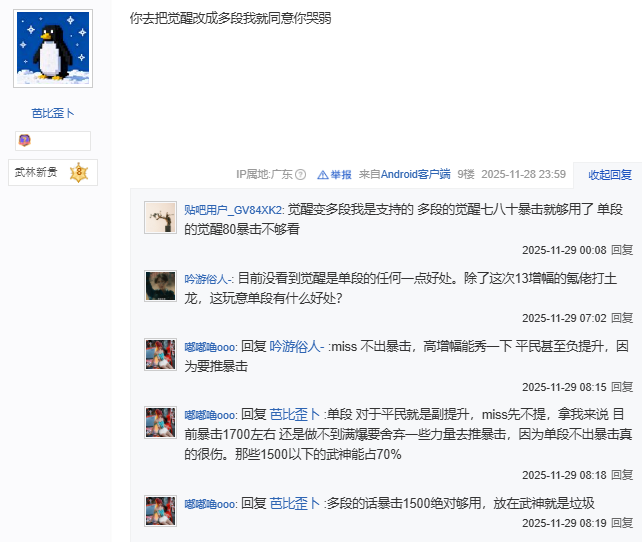Click the level 8 star badge
Screen dimensions: 642x542
[x=79, y=172]
